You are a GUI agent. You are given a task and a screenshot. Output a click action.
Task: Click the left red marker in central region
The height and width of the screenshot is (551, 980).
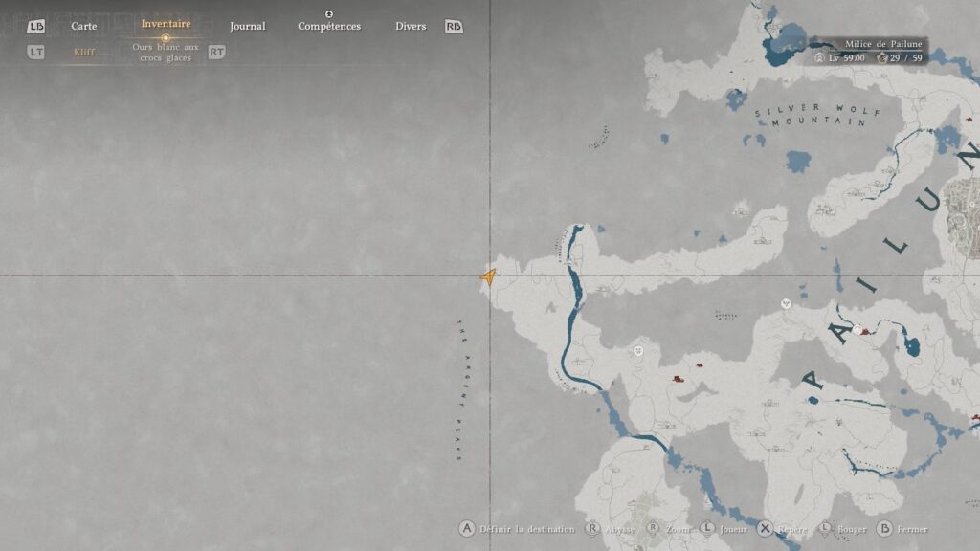coord(678,379)
